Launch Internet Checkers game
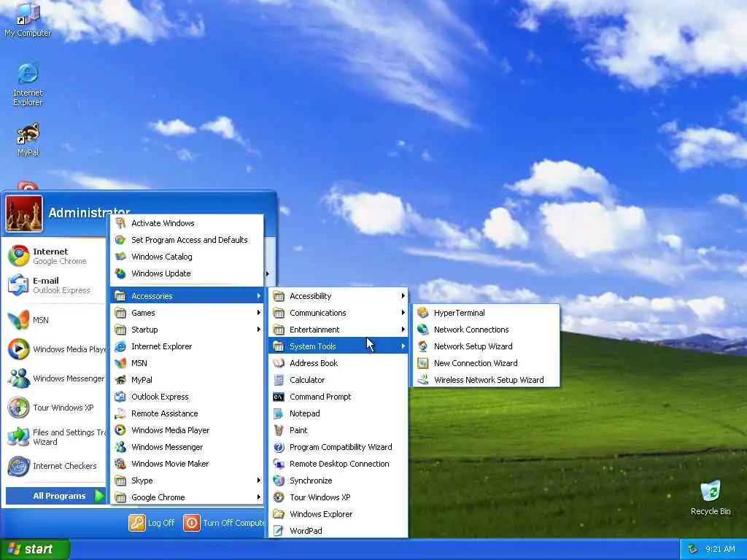This screenshot has width=747, height=560. click(56, 466)
